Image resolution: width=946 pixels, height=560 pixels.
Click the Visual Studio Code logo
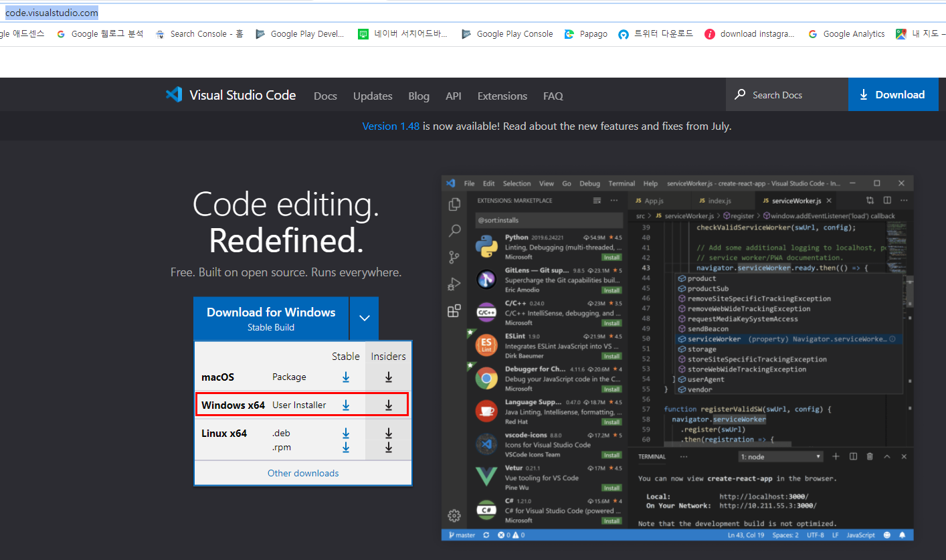pos(231,95)
